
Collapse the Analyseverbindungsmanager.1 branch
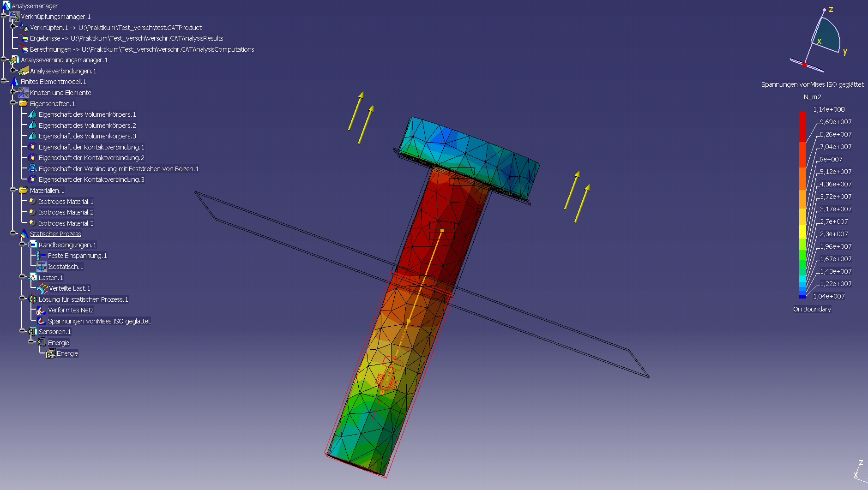pyautogui.click(x=4, y=59)
